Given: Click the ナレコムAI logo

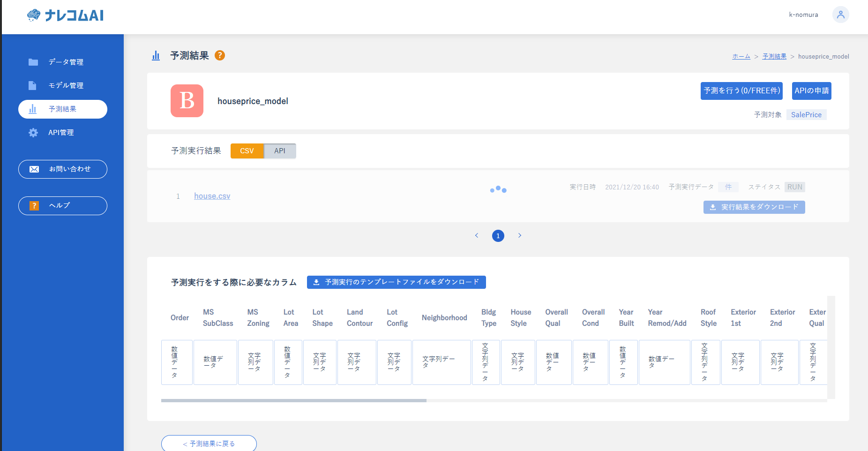Looking at the screenshot, I should [x=65, y=15].
